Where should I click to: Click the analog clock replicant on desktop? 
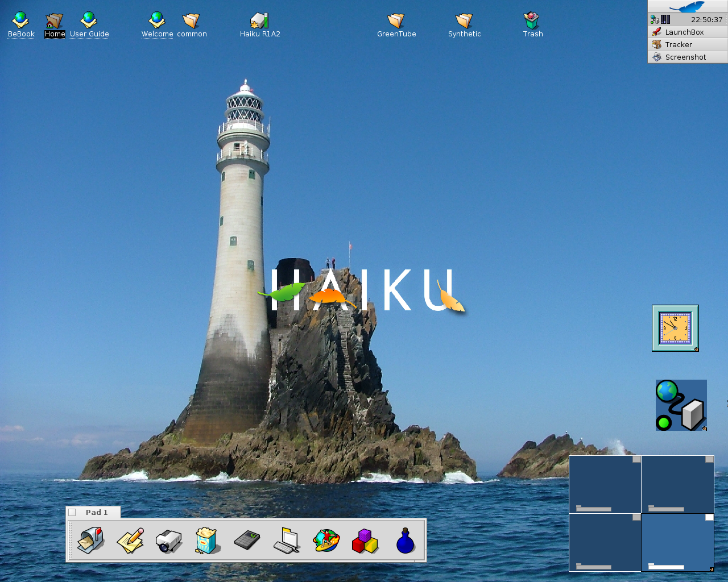675,328
